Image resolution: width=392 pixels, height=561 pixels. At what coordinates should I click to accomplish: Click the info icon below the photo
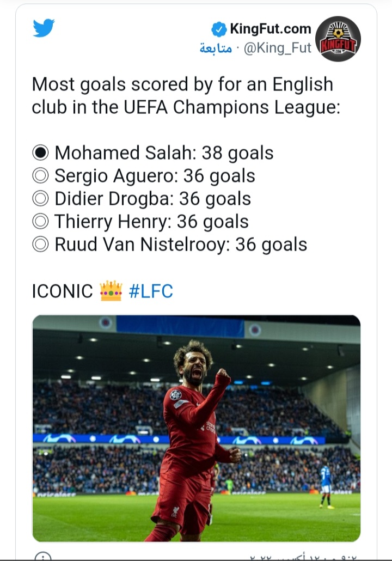coord(42,557)
